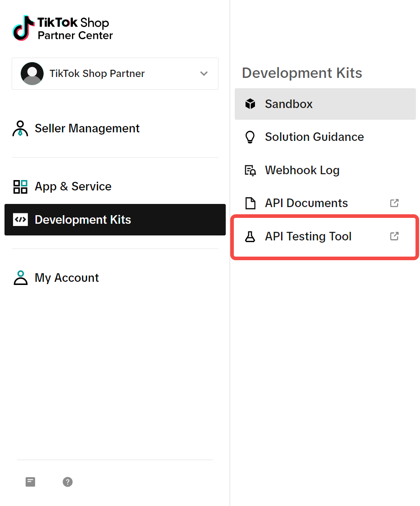Click the My Account user icon
This screenshot has width=420, height=506.
20,278
